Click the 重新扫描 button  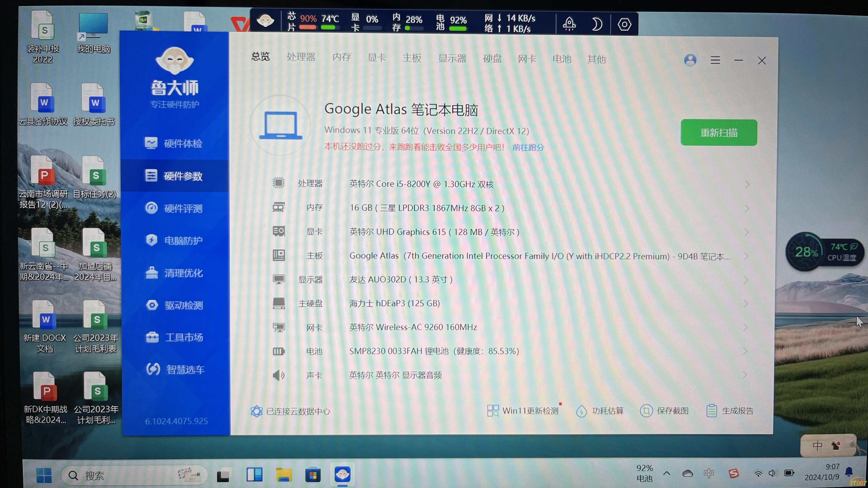pyautogui.click(x=719, y=133)
